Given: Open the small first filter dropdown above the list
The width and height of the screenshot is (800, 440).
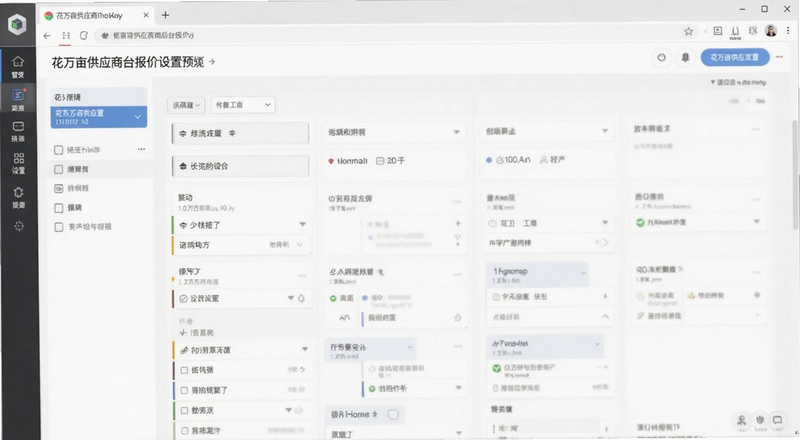Looking at the screenshot, I should 186,105.
